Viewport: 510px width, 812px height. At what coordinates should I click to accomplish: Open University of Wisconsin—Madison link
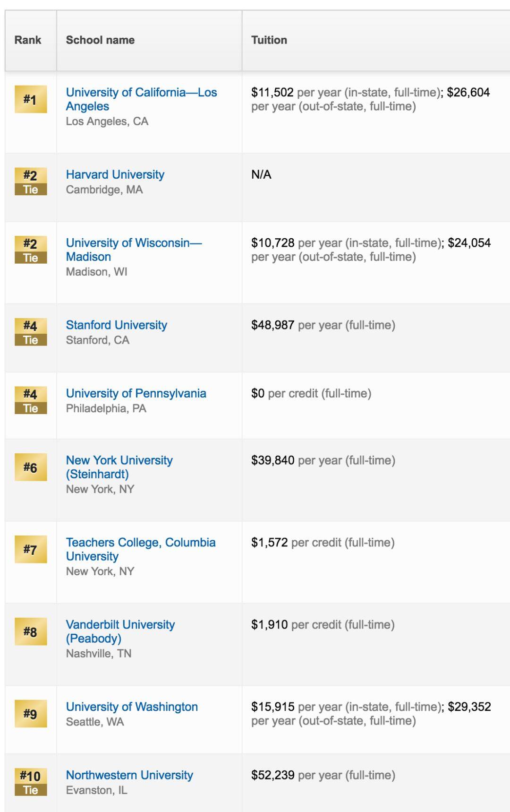pyautogui.click(x=134, y=250)
